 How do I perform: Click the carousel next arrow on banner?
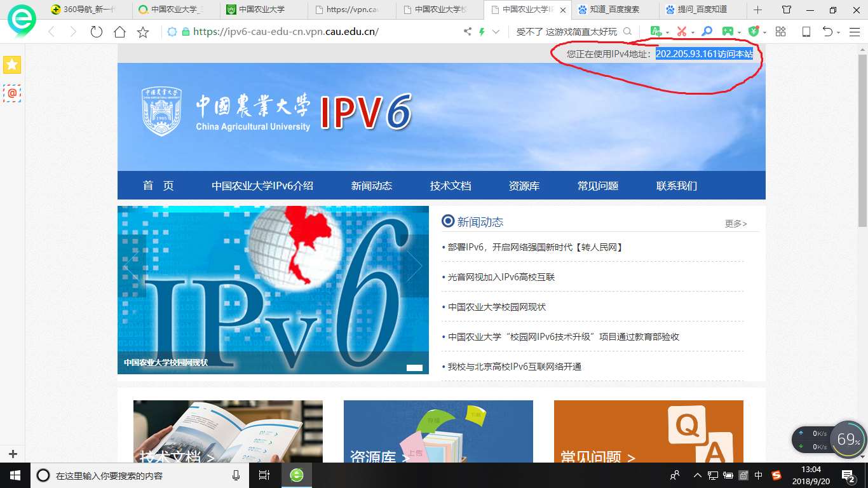tap(414, 266)
